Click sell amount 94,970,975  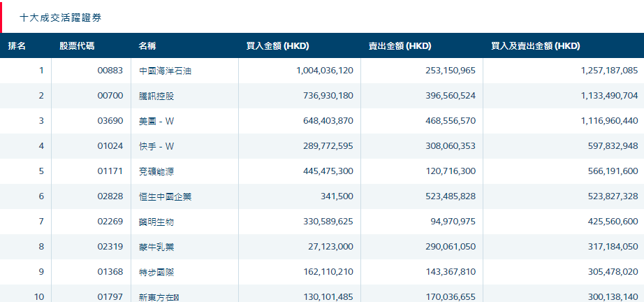453,222
